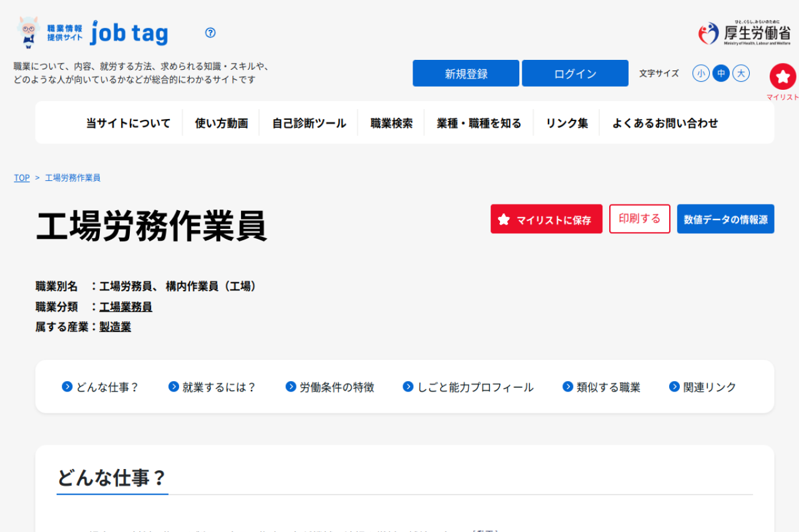
Task: Click the arrow icon beside 関連リンク
Action: coord(674,387)
